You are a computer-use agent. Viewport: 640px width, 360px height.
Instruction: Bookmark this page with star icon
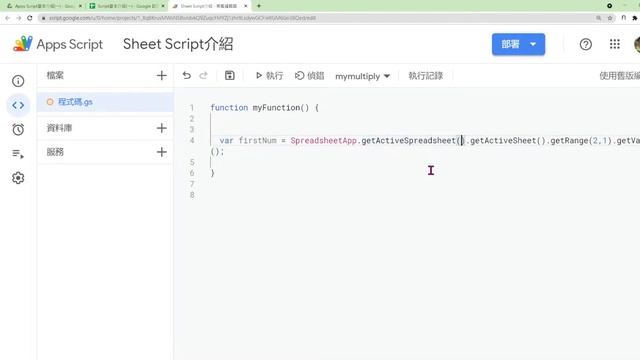(610, 18)
